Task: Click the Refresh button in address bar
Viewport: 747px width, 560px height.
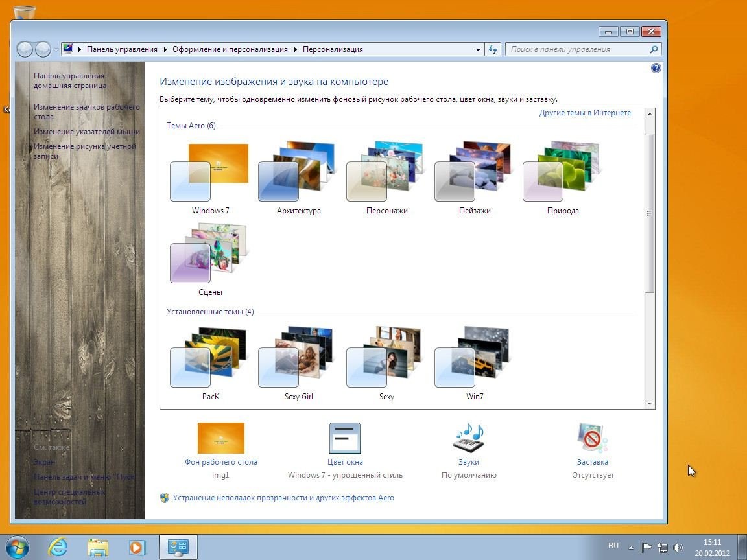Action: [x=493, y=49]
